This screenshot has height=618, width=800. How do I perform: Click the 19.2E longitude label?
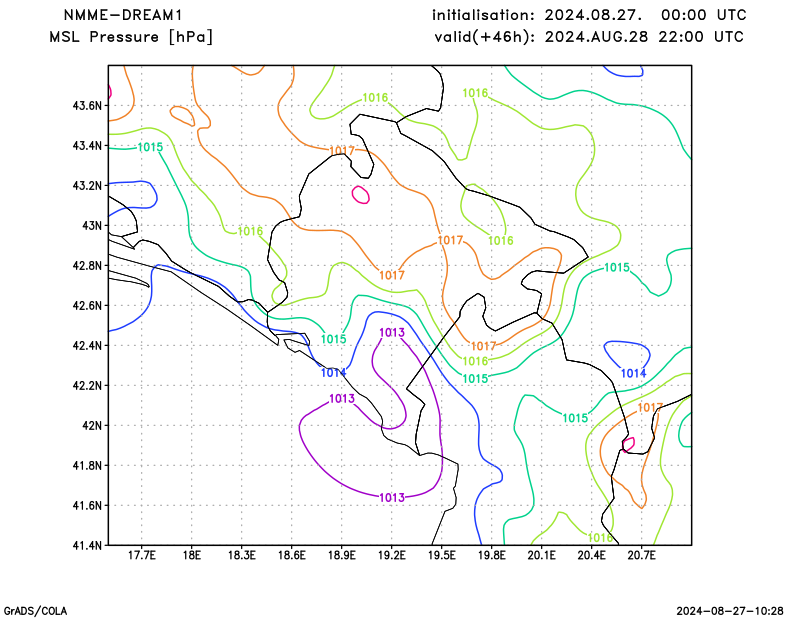tap(391, 555)
